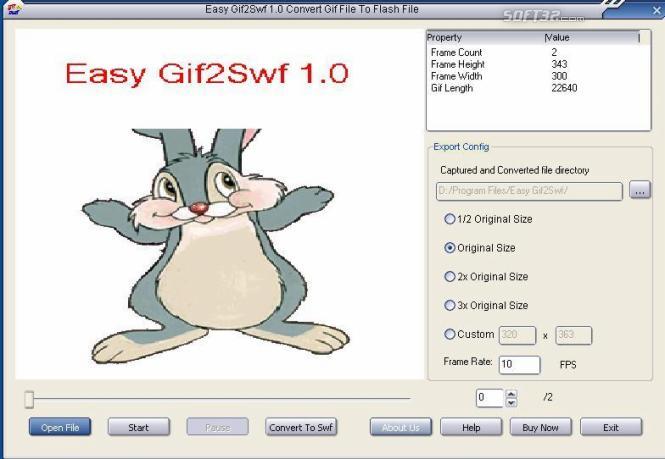
Task: Click the Easy Gif2Swf app icon in title bar
Action: click(14, 9)
